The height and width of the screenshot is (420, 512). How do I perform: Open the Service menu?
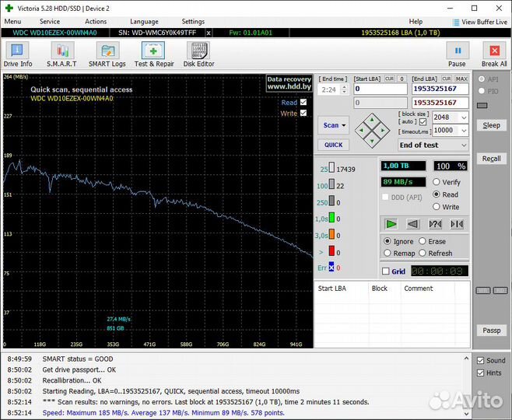tap(50, 22)
